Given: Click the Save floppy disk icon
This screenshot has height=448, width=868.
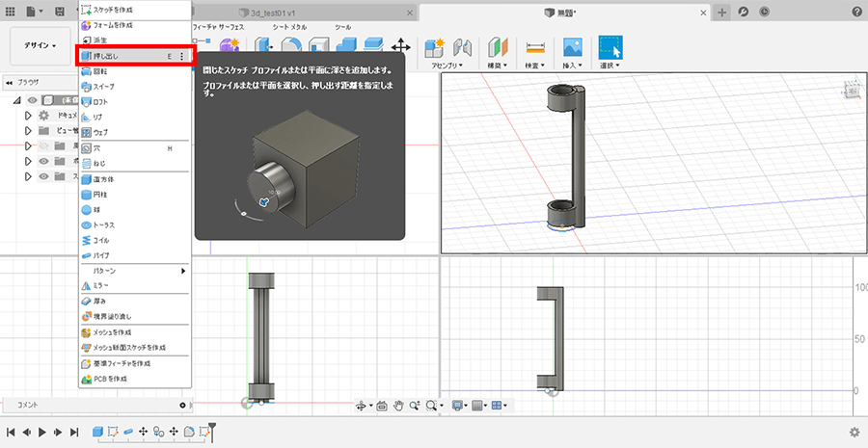Looking at the screenshot, I should 60,11.
